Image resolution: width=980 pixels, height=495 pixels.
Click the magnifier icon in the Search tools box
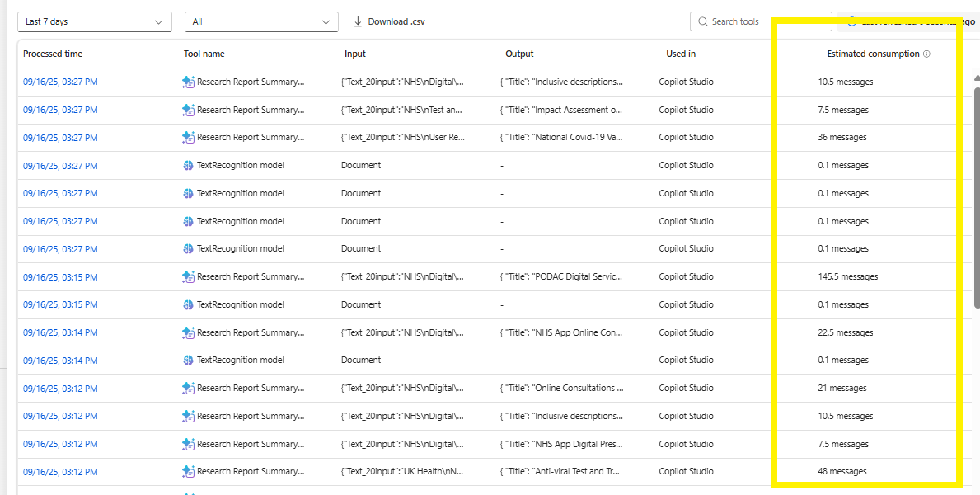(x=703, y=21)
